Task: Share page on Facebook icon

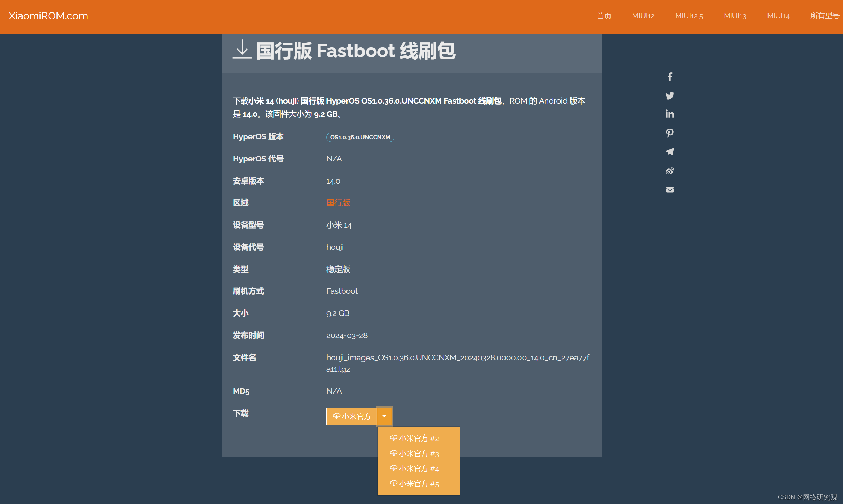Action: click(x=670, y=77)
